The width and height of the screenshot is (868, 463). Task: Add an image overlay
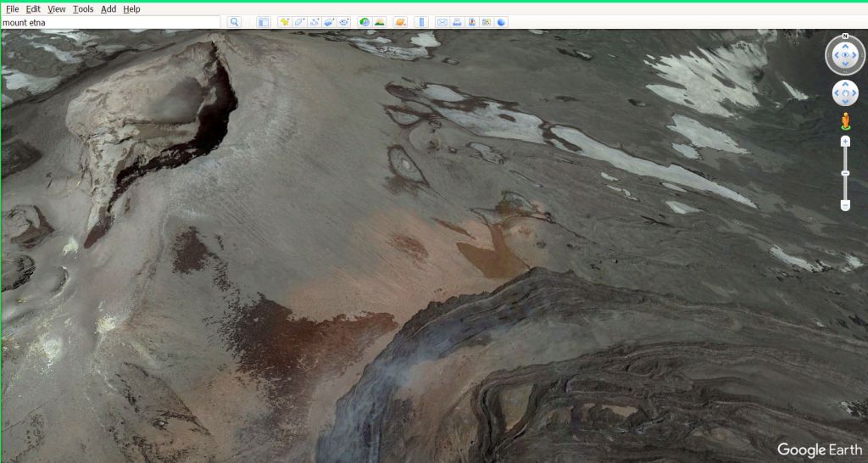coord(329,22)
